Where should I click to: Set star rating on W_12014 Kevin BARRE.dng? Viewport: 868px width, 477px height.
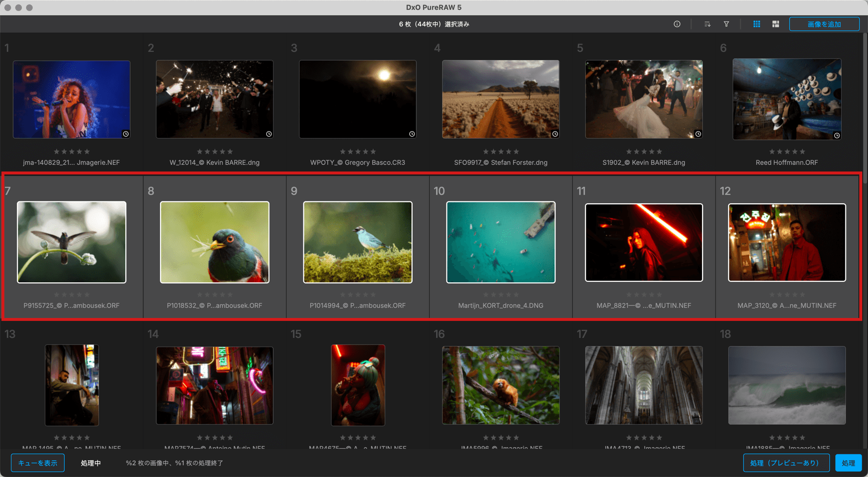pos(215,151)
